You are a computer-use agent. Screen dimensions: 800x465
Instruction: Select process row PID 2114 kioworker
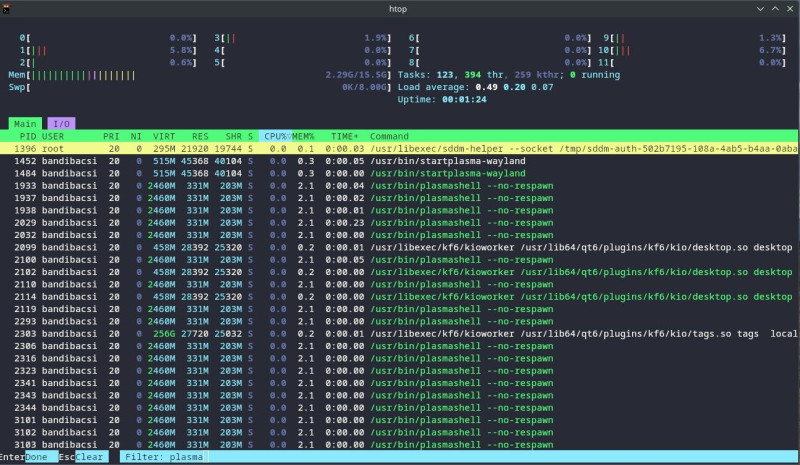point(400,297)
